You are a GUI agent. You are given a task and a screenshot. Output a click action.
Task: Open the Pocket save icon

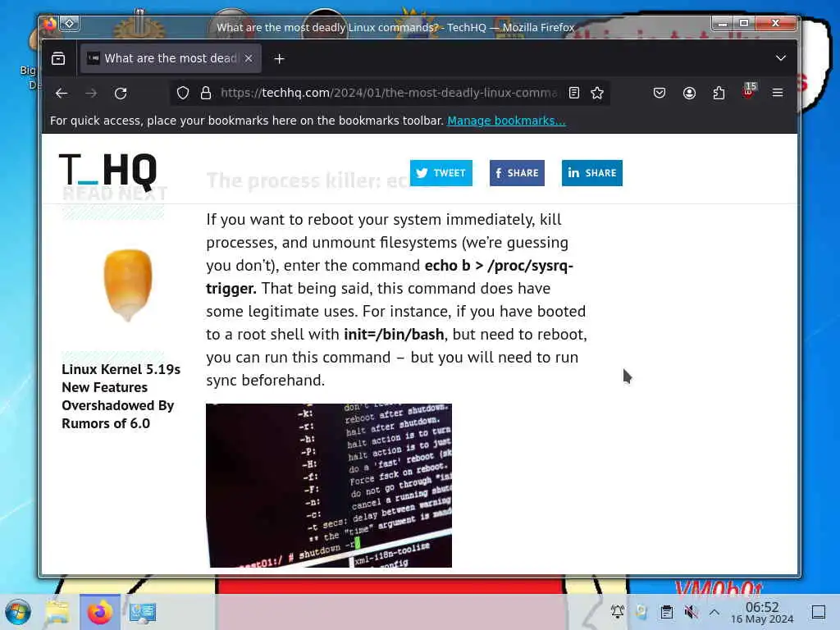[x=660, y=94]
